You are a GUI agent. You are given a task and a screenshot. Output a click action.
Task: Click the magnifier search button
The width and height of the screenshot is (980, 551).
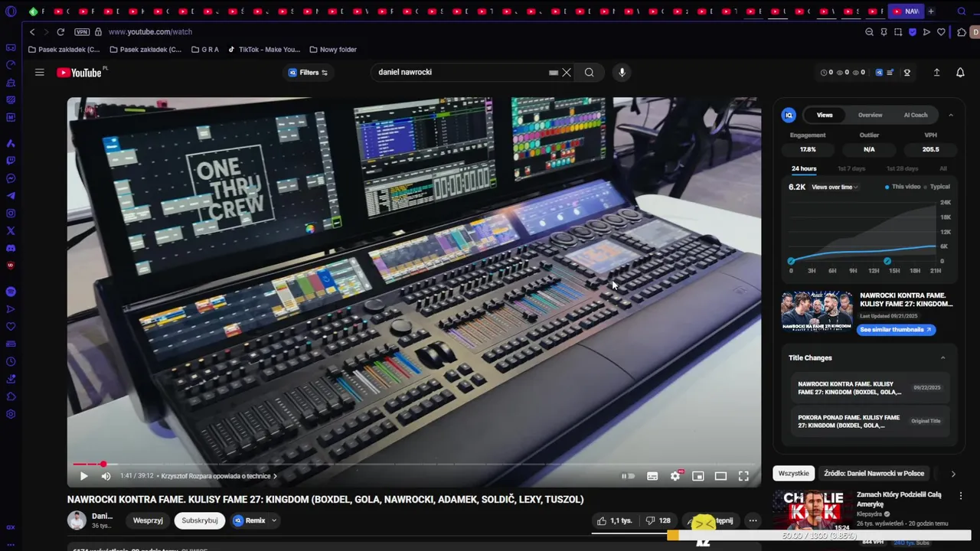point(589,73)
